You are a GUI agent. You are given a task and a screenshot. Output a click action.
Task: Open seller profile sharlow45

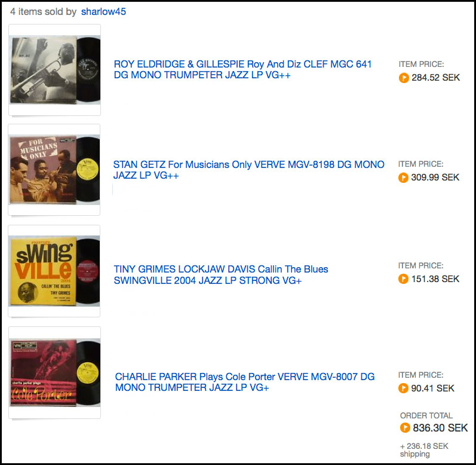(x=103, y=11)
